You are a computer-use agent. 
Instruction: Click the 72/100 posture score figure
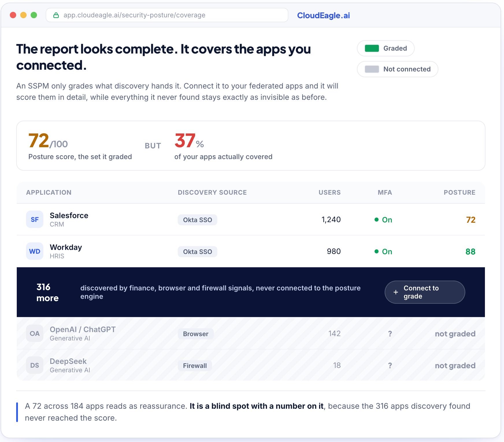click(x=48, y=141)
